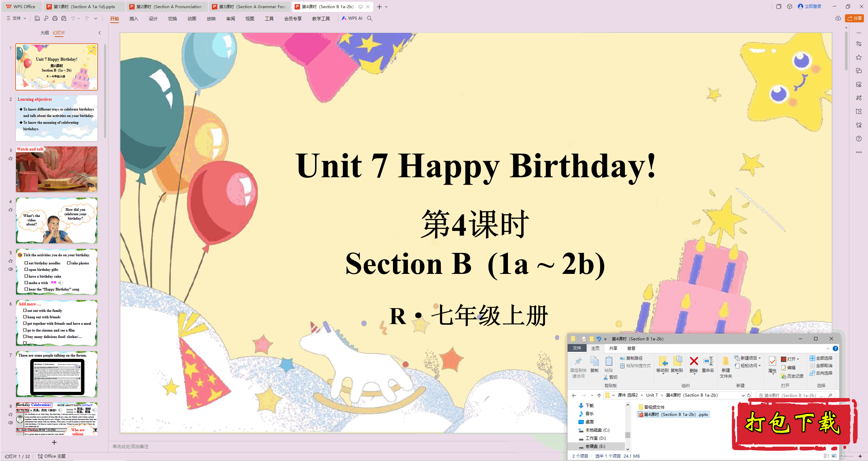Viewport: 868px width, 461px height.
Task: Select the audio-video files folder in Explorer
Action: pyautogui.click(x=651, y=407)
